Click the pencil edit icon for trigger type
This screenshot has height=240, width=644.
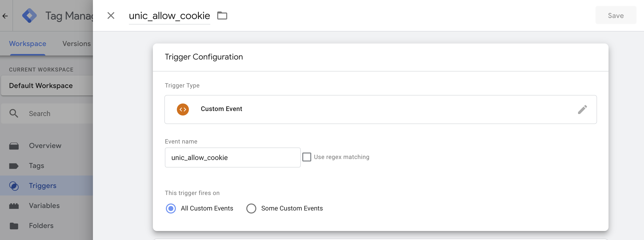coord(582,109)
